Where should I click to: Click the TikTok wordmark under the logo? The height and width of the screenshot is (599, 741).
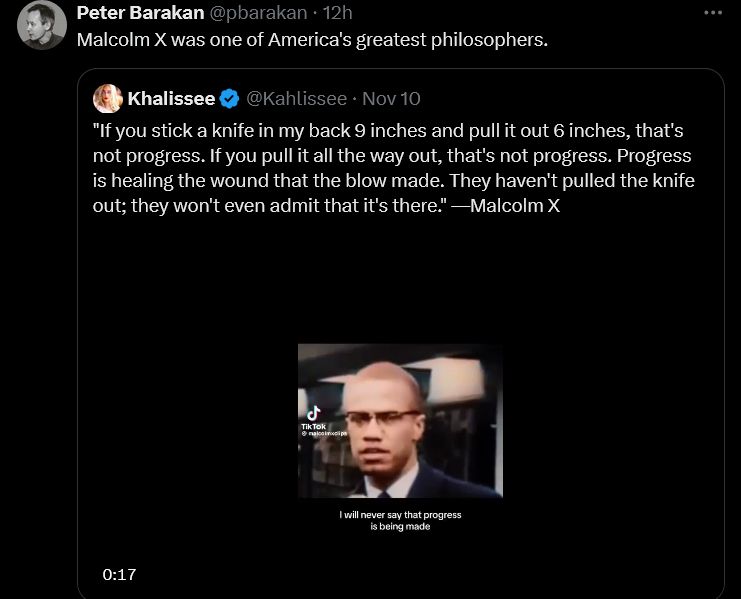[x=313, y=425]
